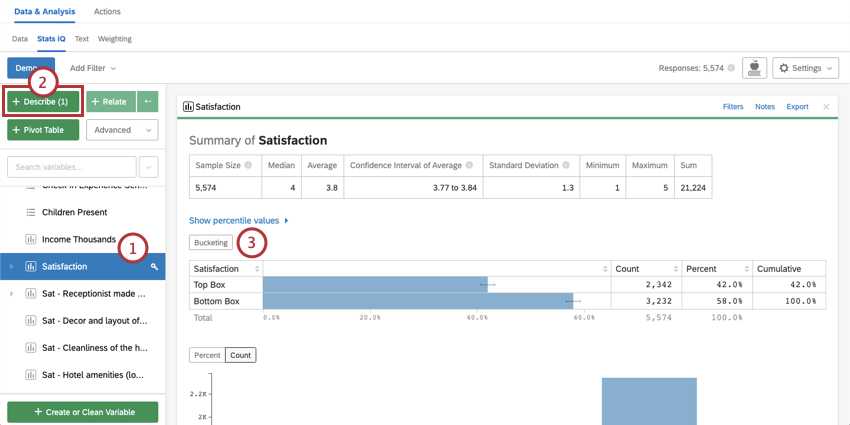Sort by the Count column arrows

coord(674,269)
